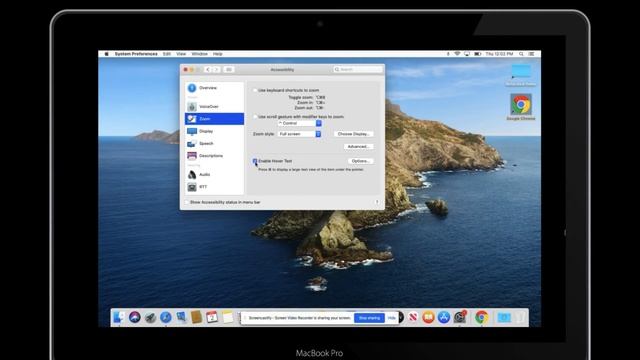Open Google Chrome from the Dock
640x360 pixels.
point(482,317)
